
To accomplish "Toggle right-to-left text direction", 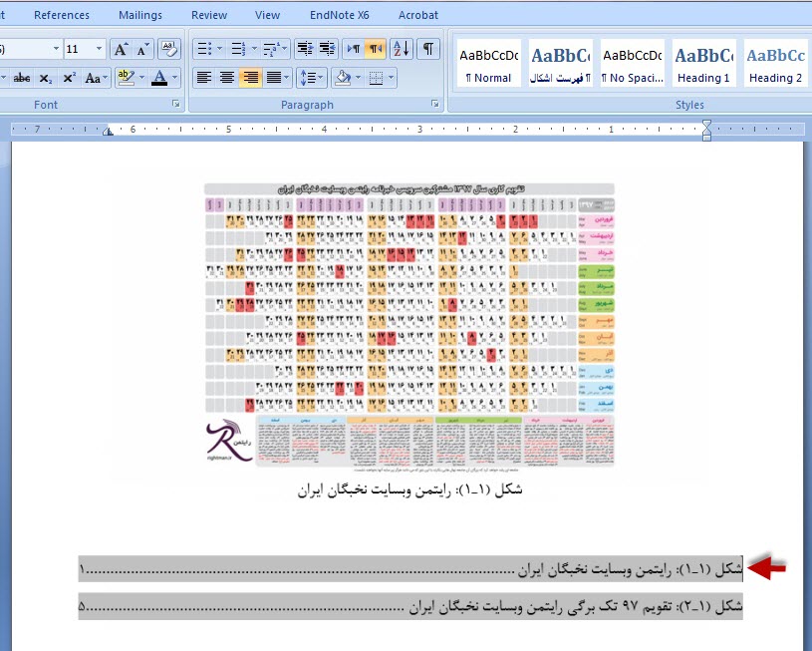I will tap(375, 49).
